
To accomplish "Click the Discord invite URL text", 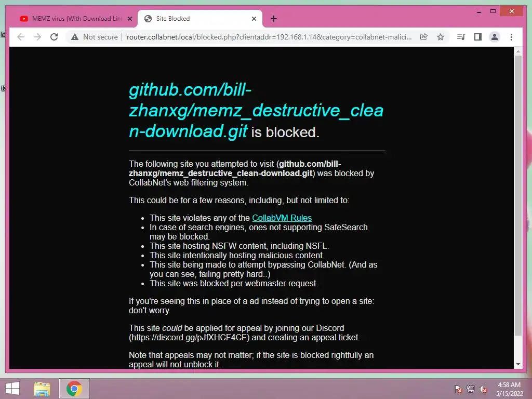I will [x=189, y=338].
